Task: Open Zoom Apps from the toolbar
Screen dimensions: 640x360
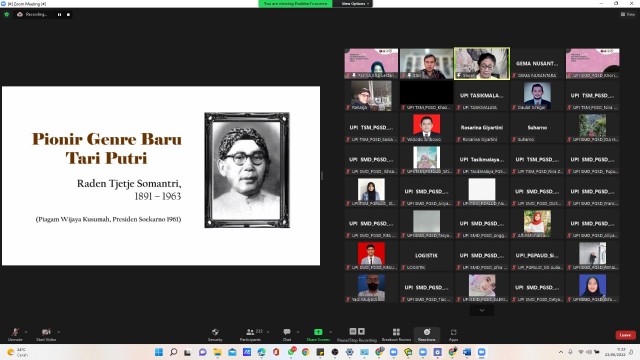Action: [453, 334]
